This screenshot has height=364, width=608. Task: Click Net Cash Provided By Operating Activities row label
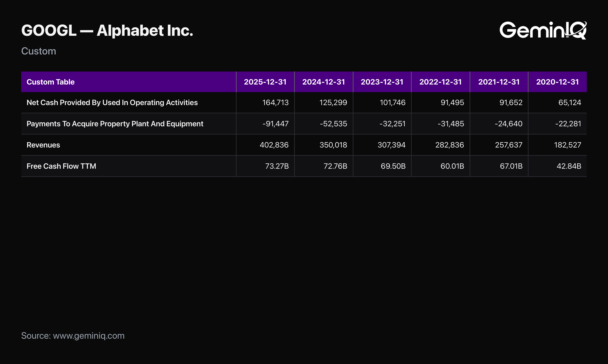pos(112,103)
